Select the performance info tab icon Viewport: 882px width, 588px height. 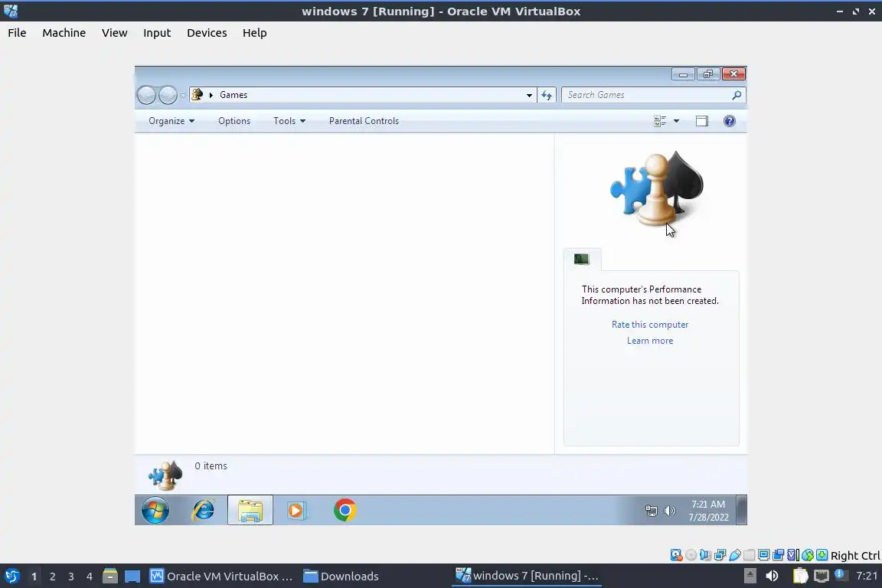tap(582, 259)
